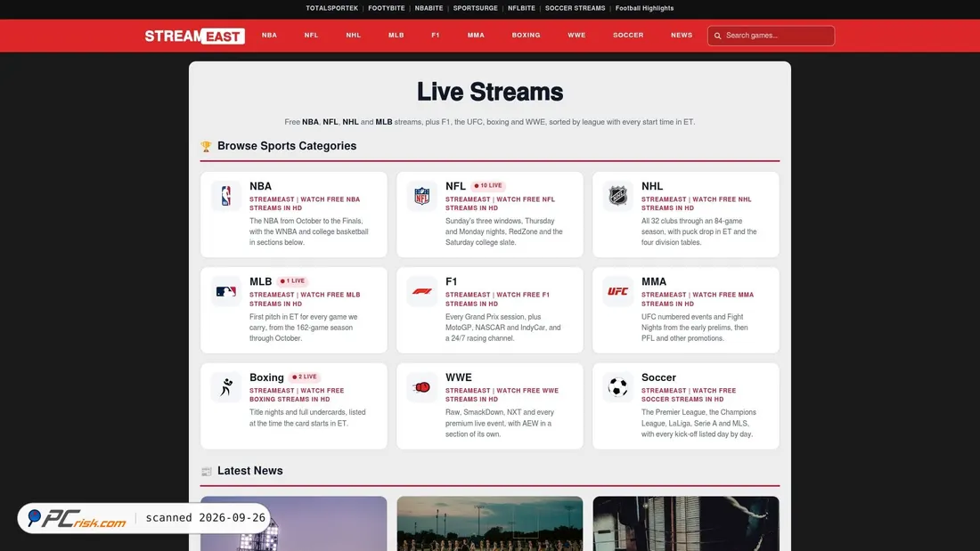Click the 10 LIVE badge on NFL
Viewport: 980px width, 551px height.
pos(488,185)
